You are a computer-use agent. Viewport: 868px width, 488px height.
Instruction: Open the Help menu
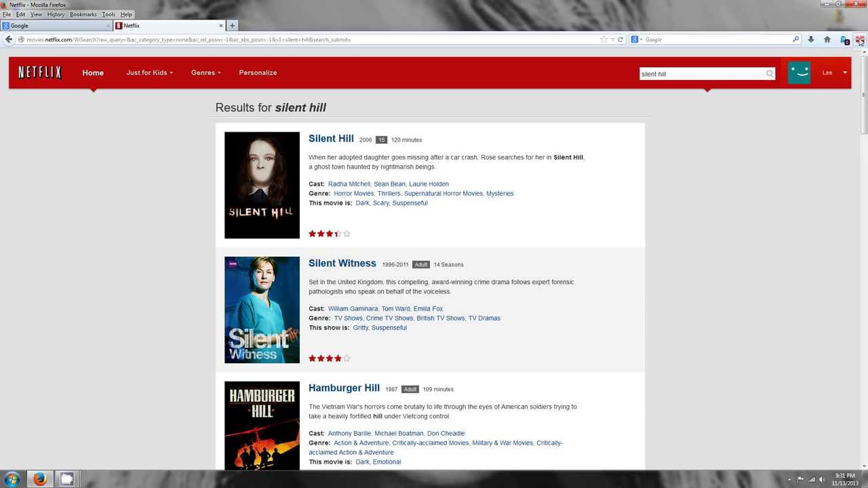click(126, 14)
